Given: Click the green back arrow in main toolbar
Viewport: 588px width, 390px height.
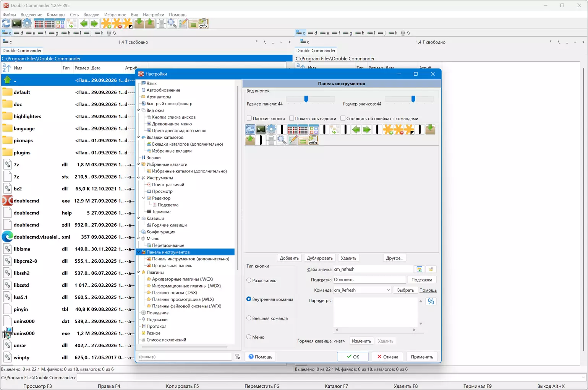Looking at the screenshot, I should pos(84,24).
